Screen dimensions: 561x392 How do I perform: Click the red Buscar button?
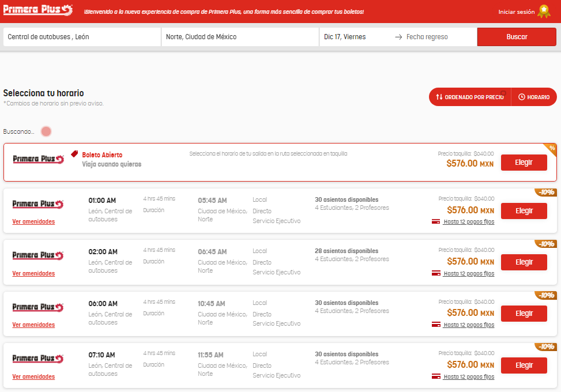click(517, 37)
